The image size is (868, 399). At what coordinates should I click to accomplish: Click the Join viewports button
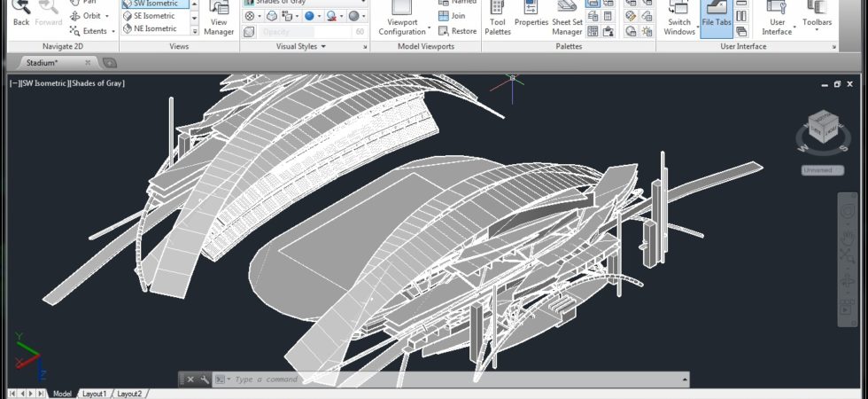tap(453, 16)
